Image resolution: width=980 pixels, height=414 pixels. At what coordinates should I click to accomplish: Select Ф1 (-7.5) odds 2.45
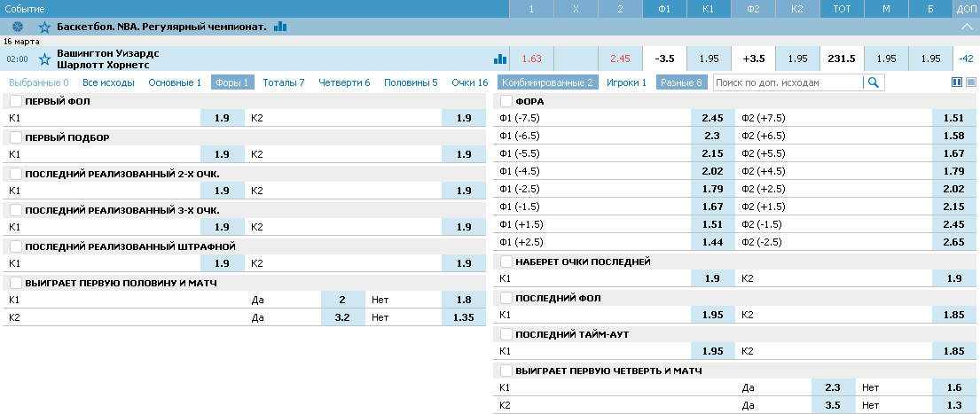coord(712,118)
